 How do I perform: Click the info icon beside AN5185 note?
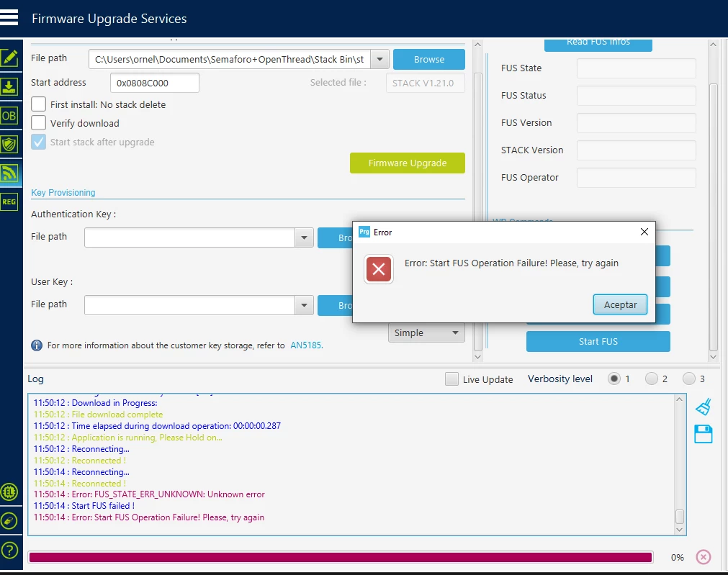(x=36, y=345)
